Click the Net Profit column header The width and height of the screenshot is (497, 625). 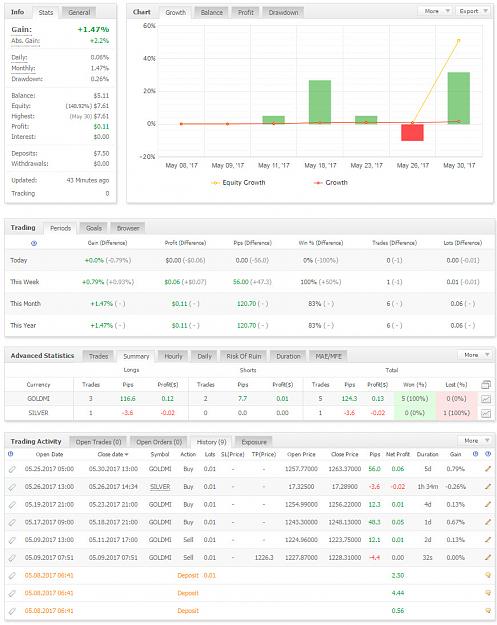pos(397,454)
